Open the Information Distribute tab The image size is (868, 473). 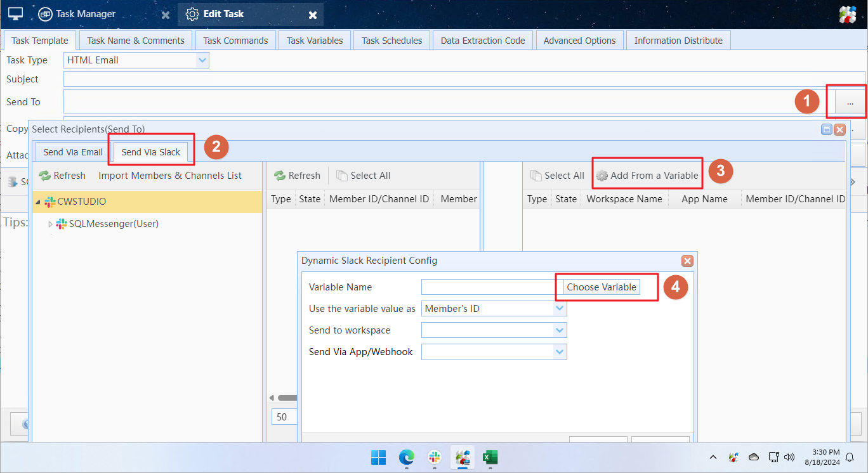pos(678,41)
